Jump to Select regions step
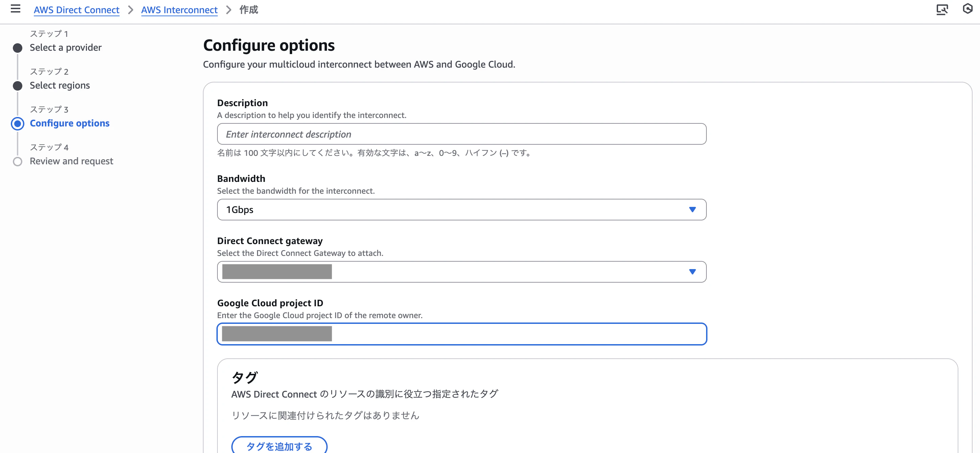 (60, 86)
